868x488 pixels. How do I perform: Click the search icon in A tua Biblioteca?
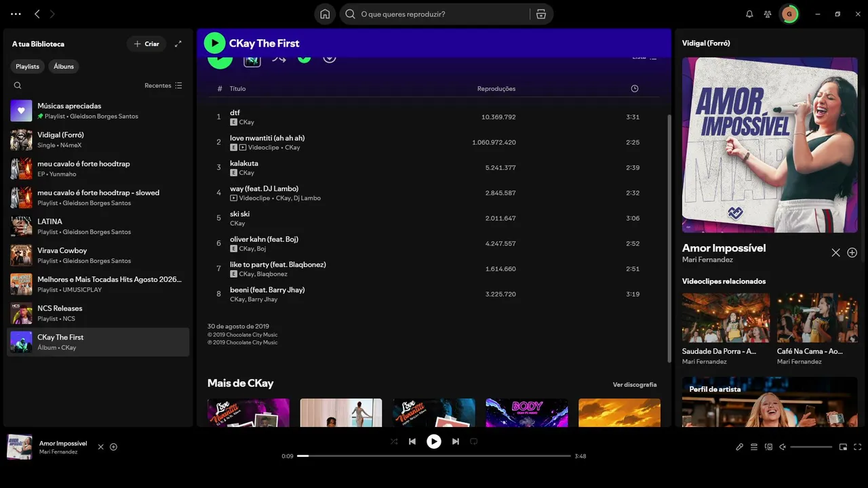tap(18, 85)
